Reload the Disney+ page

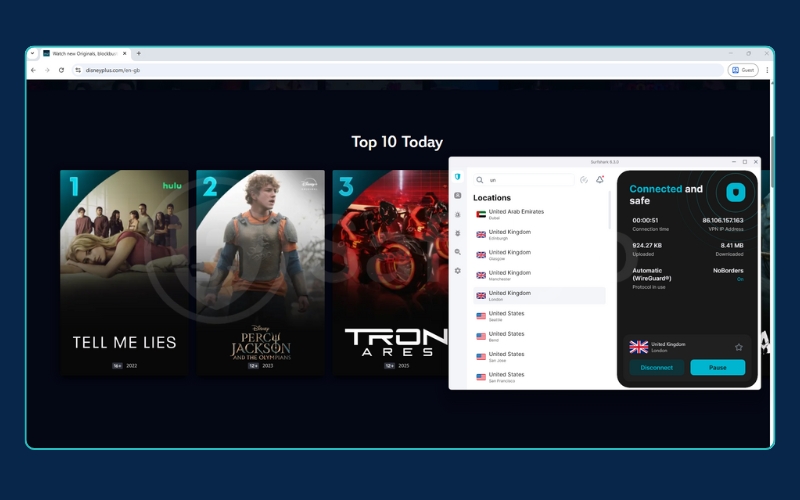tap(61, 70)
